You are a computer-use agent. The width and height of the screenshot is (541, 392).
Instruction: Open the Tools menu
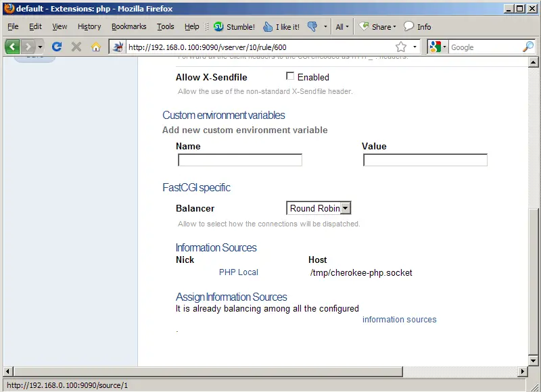[x=165, y=26]
